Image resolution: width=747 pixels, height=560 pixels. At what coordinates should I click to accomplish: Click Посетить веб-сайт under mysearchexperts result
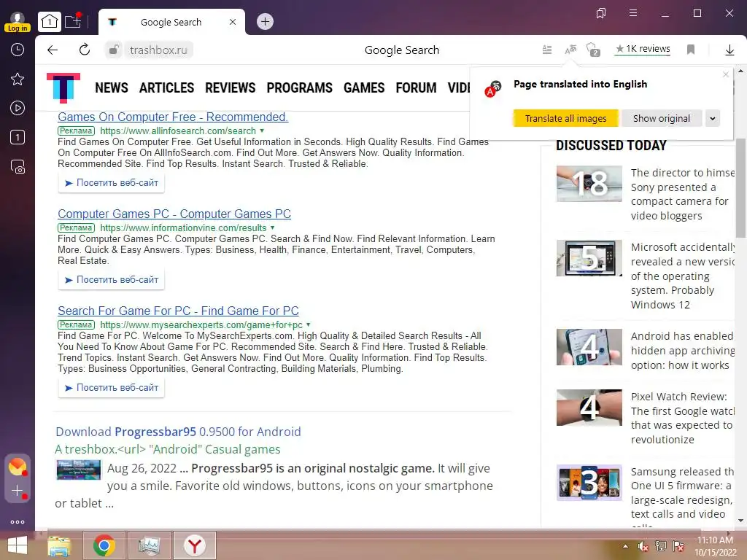pyautogui.click(x=112, y=388)
